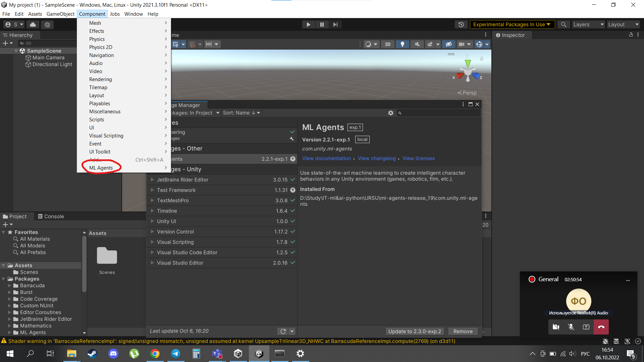644x362 pixels.
Task: Click Update to 2.3.0-exp.2 button
Action: pyautogui.click(x=415, y=331)
